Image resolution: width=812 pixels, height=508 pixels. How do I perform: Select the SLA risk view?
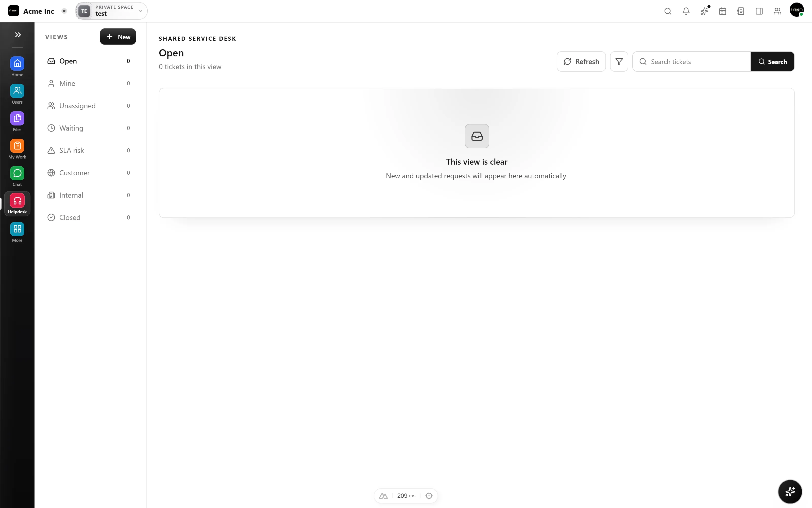(89, 150)
